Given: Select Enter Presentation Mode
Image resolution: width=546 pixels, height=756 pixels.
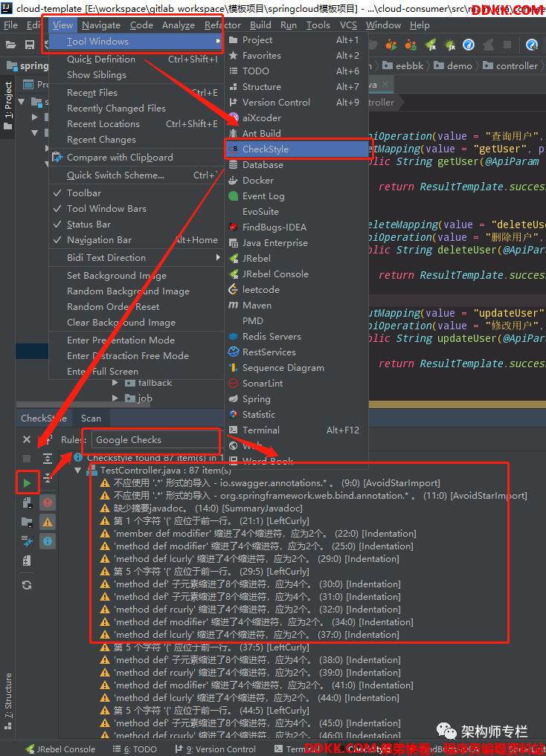Looking at the screenshot, I should [136, 340].
